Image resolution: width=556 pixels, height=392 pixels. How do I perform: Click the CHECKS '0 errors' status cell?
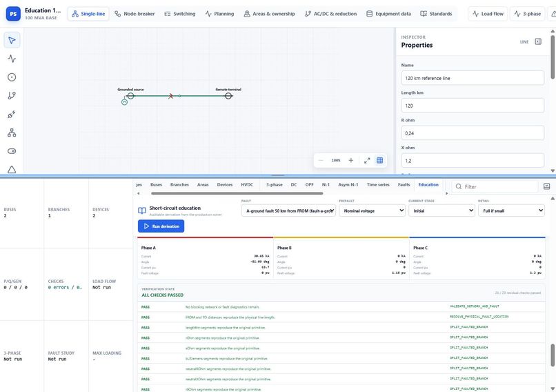click(66, 284)
